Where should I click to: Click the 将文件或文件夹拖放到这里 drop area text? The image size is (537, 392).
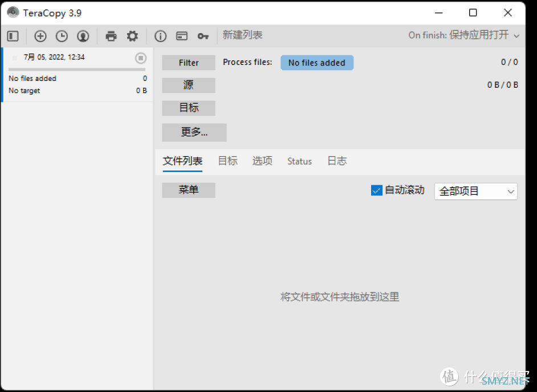pos(340,296)
